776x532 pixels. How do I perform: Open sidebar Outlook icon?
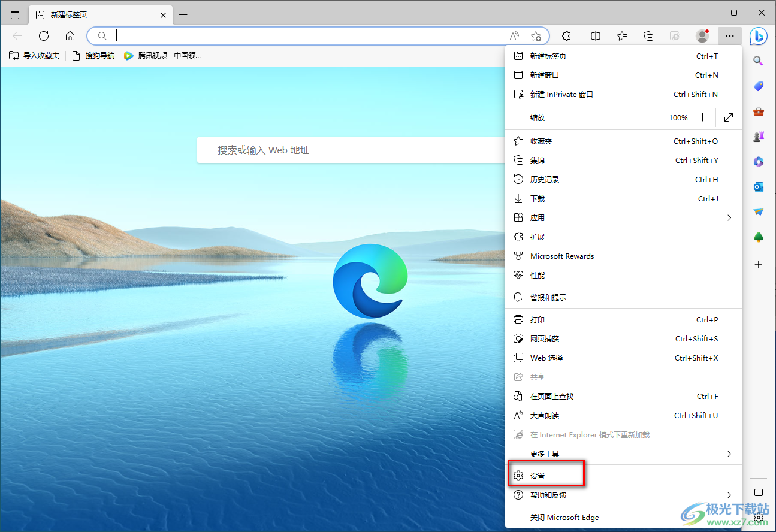pyautogui.click(x=758, y=187)
